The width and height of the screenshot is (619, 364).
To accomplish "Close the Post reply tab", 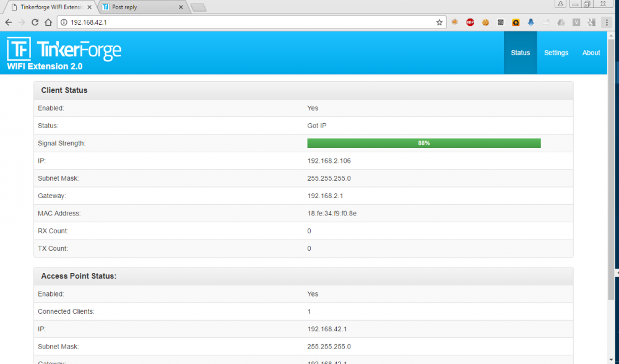I will pos(181,7).
